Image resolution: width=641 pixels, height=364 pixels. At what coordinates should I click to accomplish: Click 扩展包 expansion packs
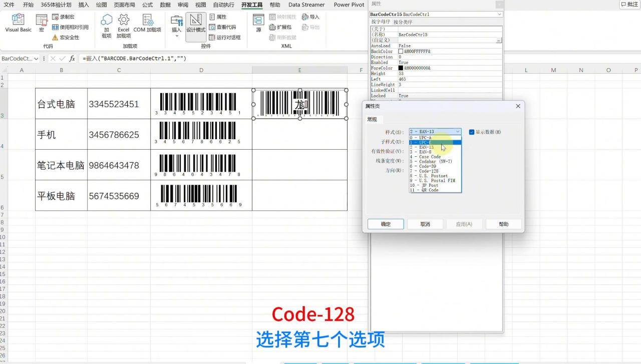coord(280,27)
